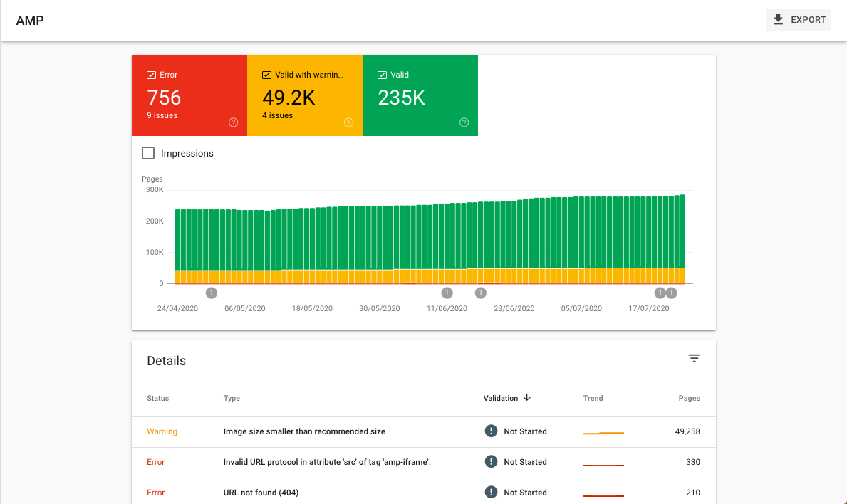Click the Not Started icon for amp-iframe error

(491, 461)
